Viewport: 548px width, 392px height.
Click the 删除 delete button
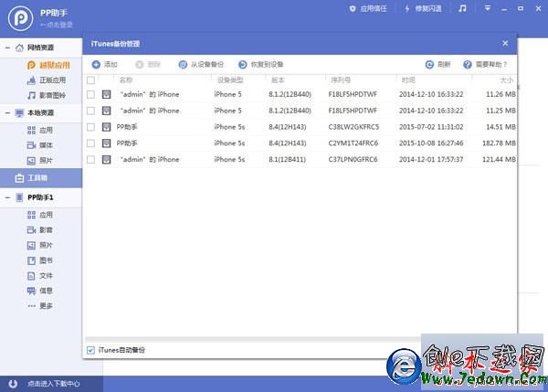(148, 64)
